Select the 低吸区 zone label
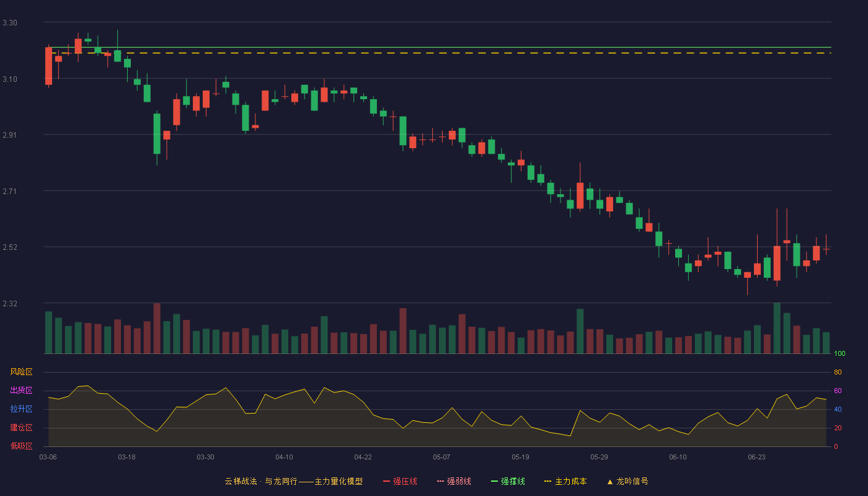This screenshot has height=496, width=868. tap(21, 446)
